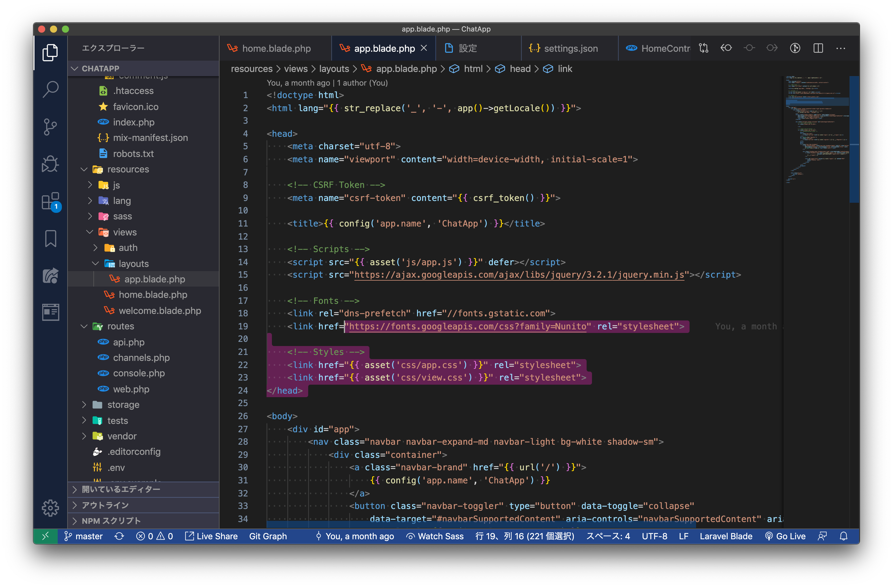Split the editor with the split icon
This screenshot has height=588, width=893.
click(818, 48)
